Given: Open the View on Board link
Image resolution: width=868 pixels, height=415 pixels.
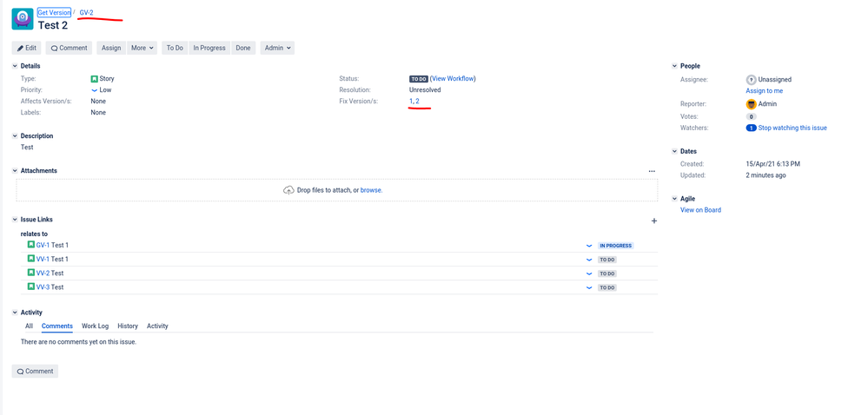Looking at the screenshot, I should point(701,210).
